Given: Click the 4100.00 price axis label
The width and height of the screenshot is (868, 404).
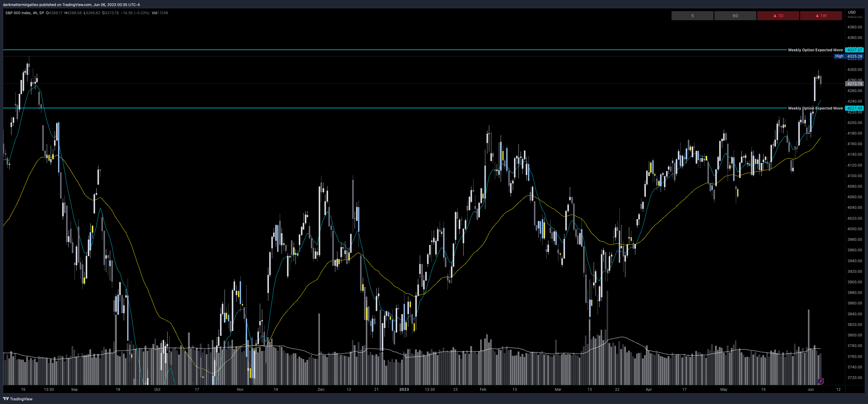Looking at the screenshot, I should (855, 176).
